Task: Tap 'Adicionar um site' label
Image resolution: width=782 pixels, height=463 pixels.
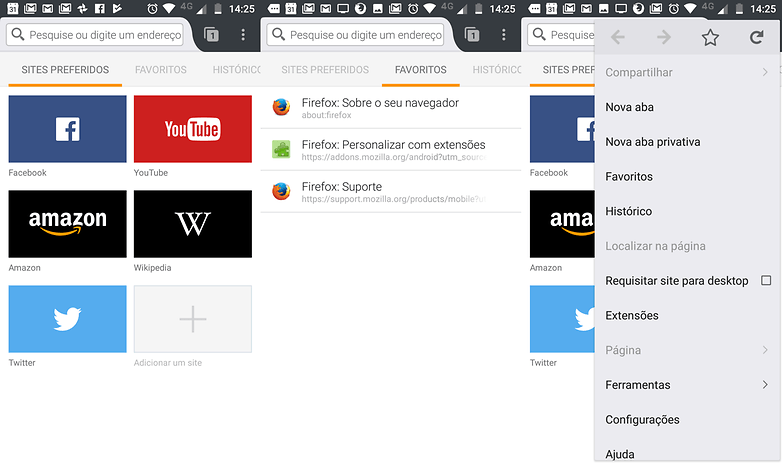Action: coord(168,363)
